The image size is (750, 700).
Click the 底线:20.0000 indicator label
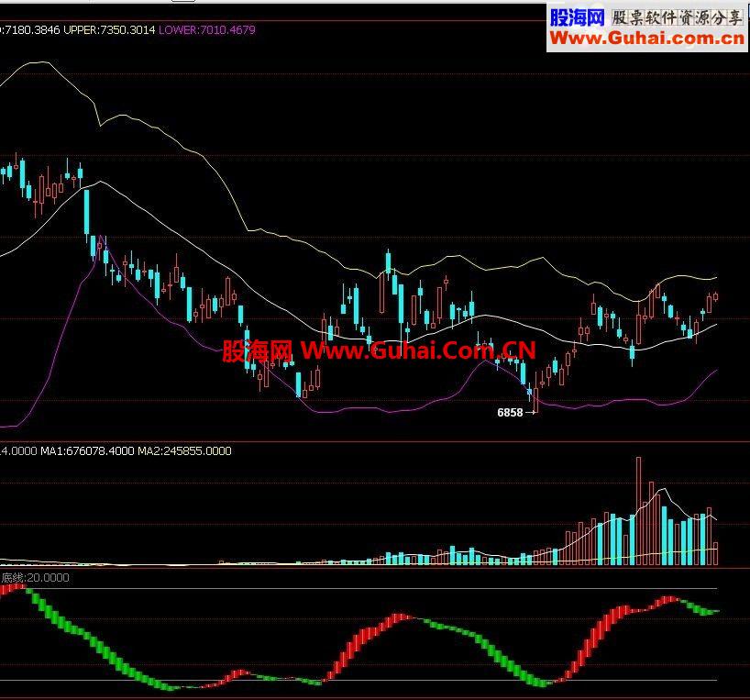[35, 577]
